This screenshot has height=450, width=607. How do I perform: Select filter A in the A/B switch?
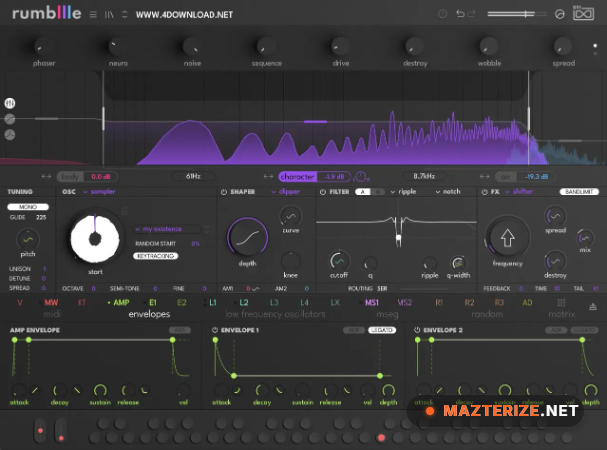(363, 192)
